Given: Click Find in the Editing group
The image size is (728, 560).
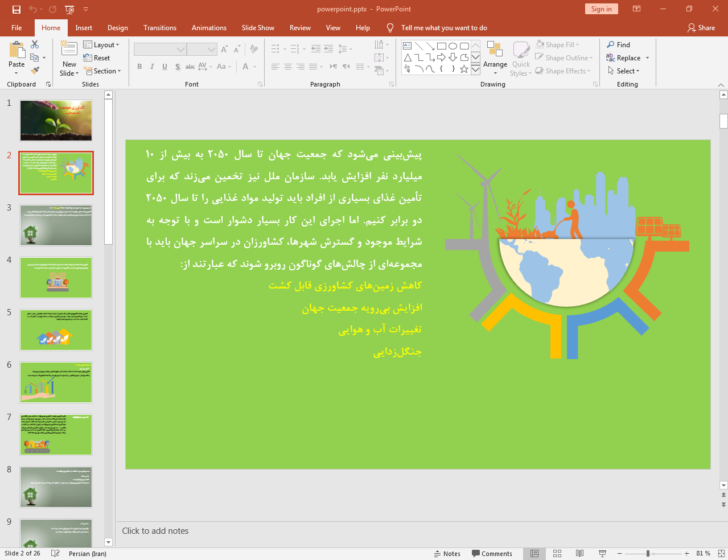Looking at the screenshot, I should 619,44.
